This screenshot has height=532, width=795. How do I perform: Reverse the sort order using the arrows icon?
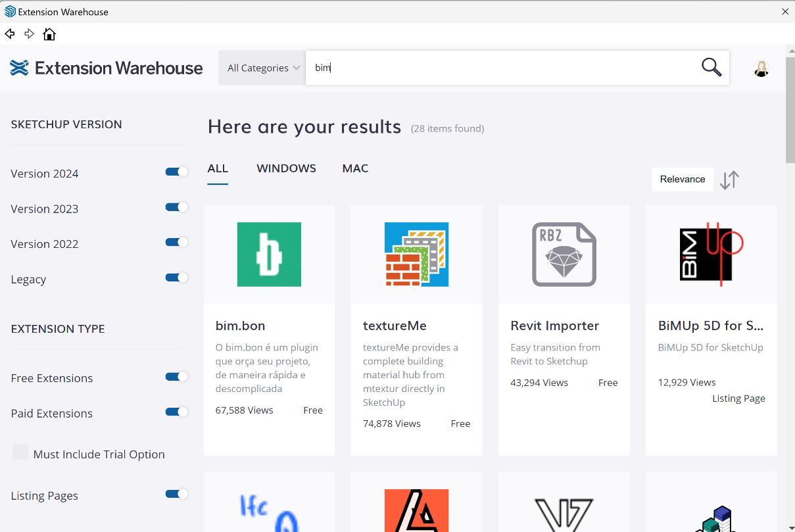tap(729, 180)
